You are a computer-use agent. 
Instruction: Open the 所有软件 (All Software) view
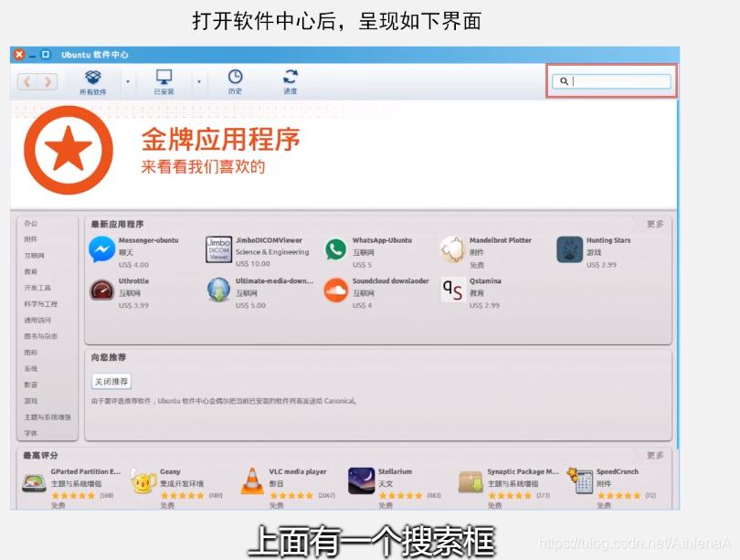pyautogui.click(x=93, y=82)
